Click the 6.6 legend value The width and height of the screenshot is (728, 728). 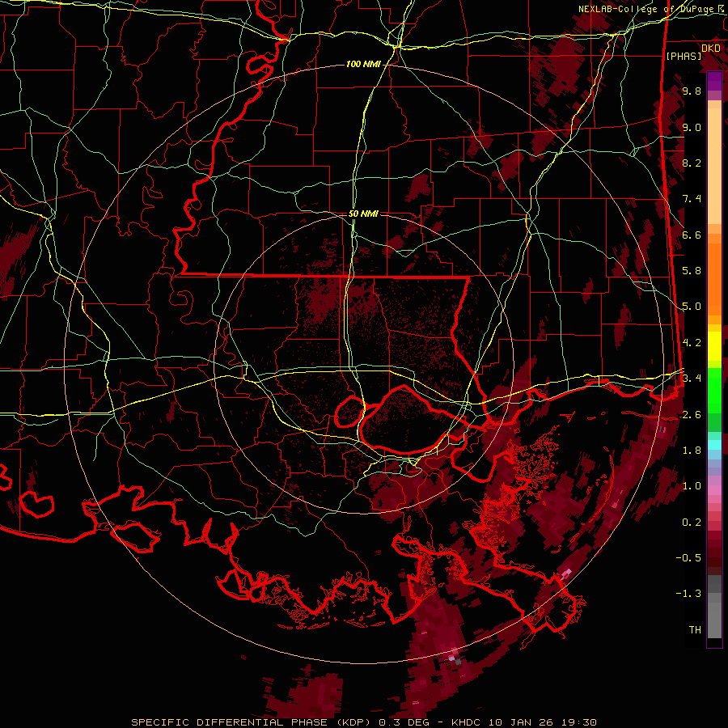click(692, 235)
